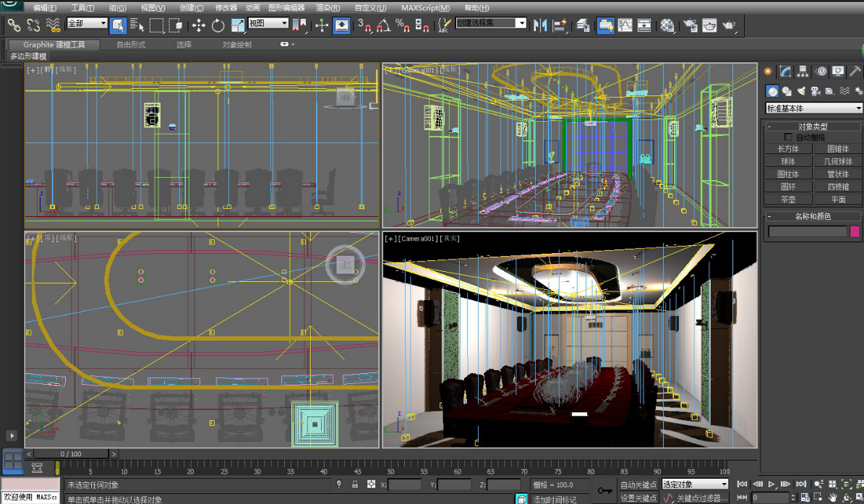864x504 pixels.
Task: Click the 管状体 tube button
Action: pos(837,174)
